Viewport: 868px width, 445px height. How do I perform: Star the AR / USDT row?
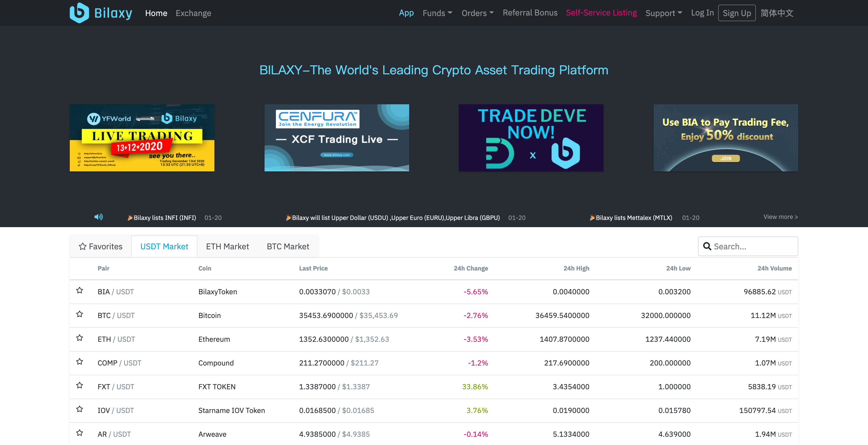click(x=80, y=433)
